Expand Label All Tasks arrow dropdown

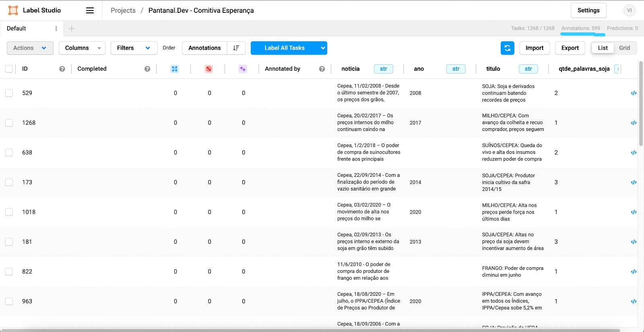[323, 48]
